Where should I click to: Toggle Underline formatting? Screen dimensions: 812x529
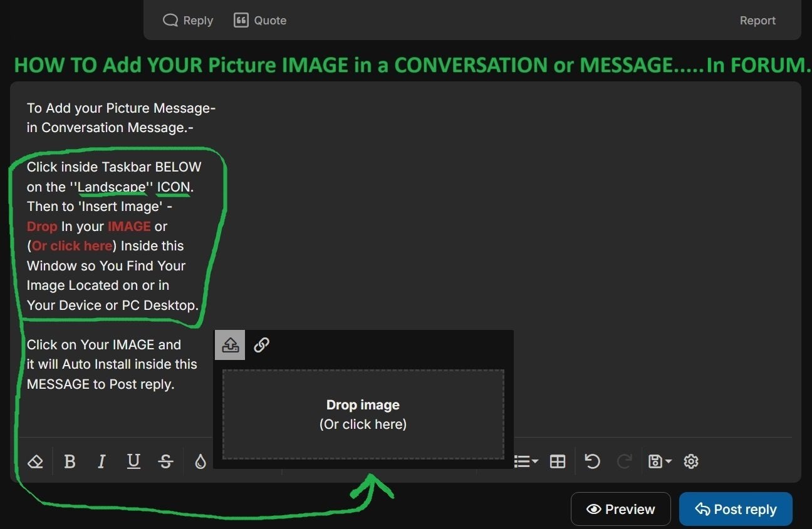click(x=133, y=462)
